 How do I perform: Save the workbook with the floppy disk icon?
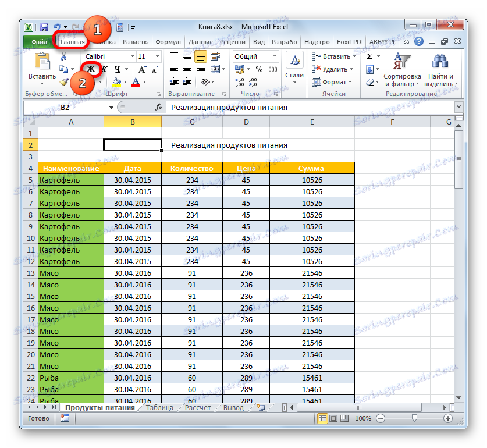(44, 27)
